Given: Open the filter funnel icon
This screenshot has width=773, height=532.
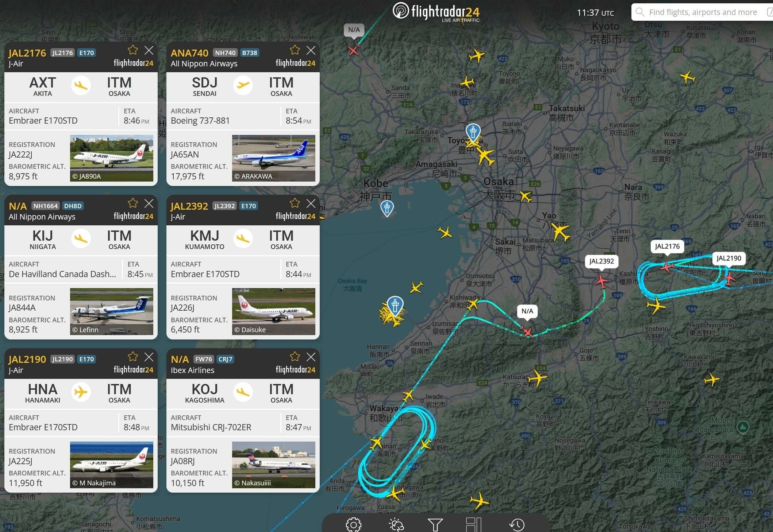Looking at the screenshot, I should click(435, 525).
